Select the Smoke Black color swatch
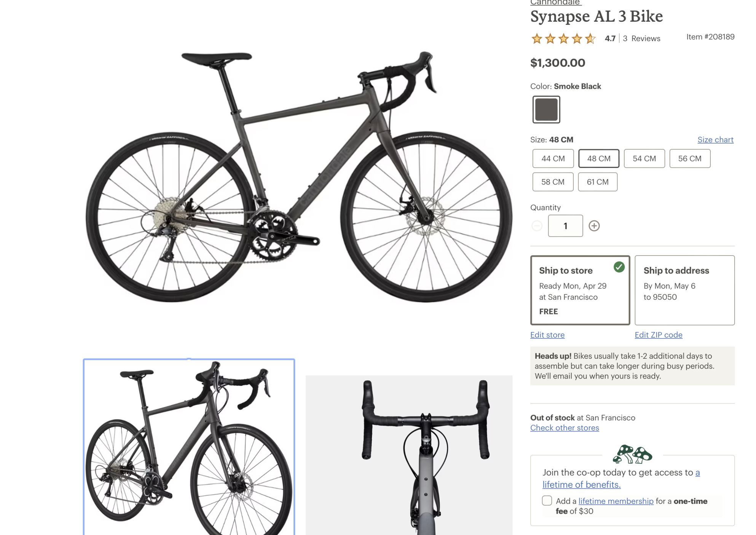The height and width of the screenshot is (535, 756). (x=546, y=110)
